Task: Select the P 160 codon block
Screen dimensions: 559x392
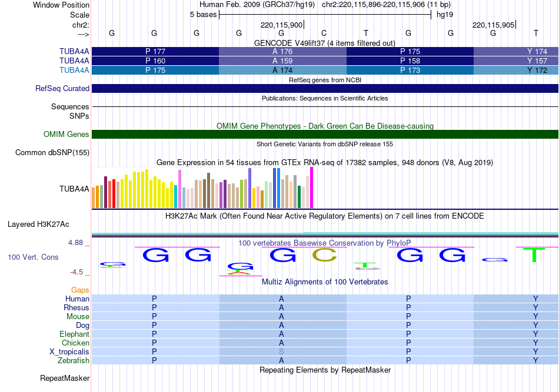Action: [x=155, y=61]
